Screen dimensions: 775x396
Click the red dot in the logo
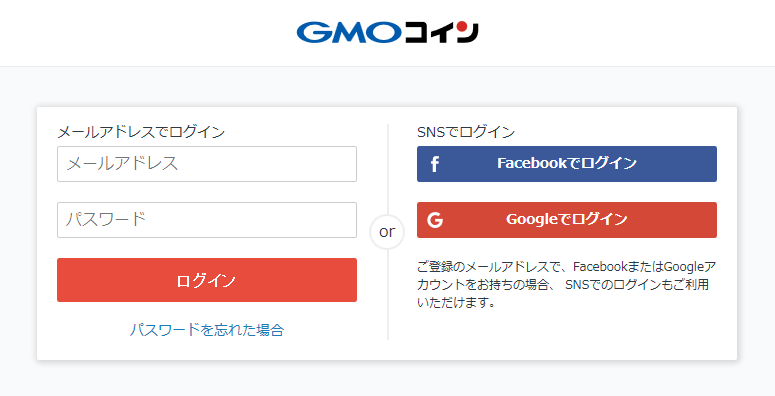pyautogui.click(x=462, y=26)
